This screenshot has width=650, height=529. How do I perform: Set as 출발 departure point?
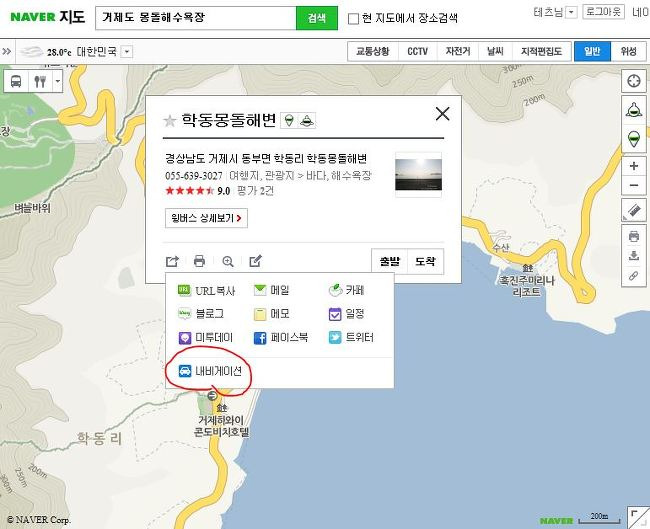(x=390, y=261)
